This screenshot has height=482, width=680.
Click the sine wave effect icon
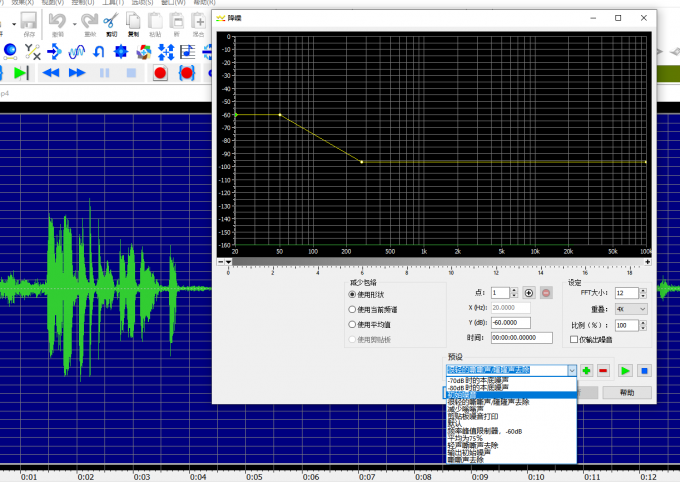76,52
